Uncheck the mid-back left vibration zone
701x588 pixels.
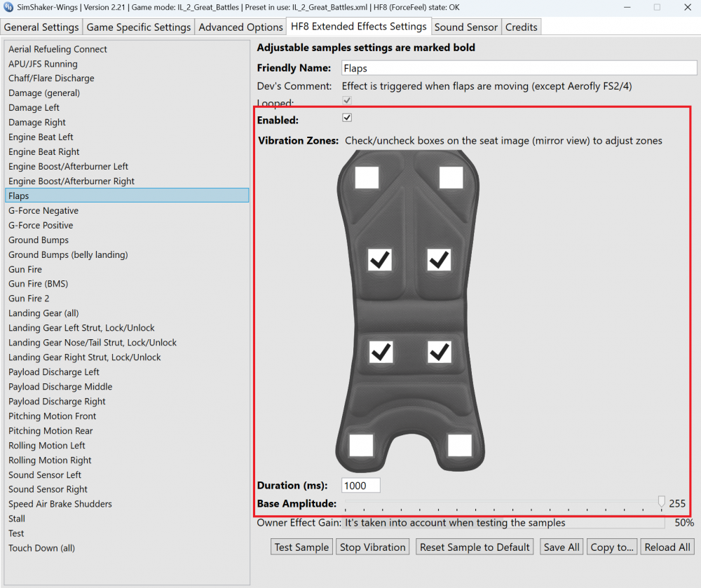379,260
